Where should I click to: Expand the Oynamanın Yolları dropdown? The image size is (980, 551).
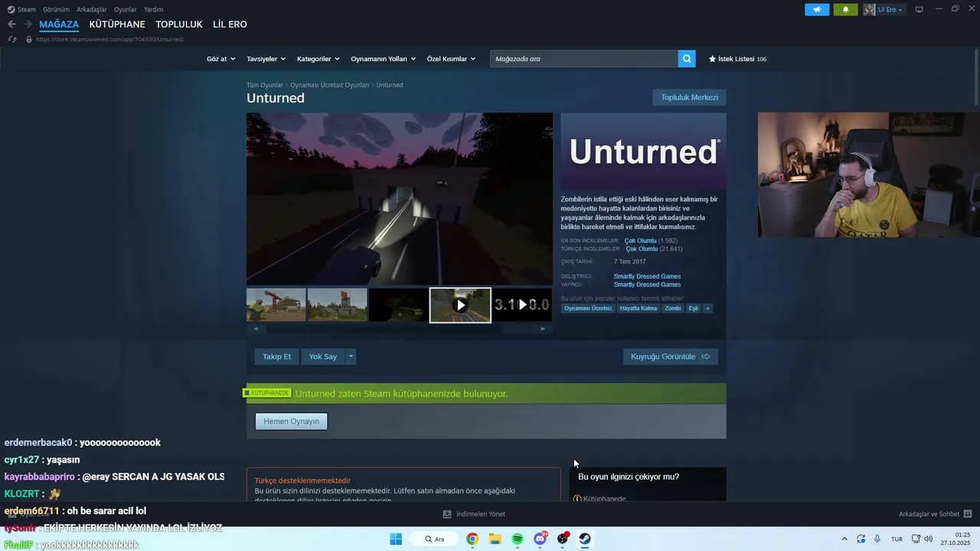click(383, 59)
